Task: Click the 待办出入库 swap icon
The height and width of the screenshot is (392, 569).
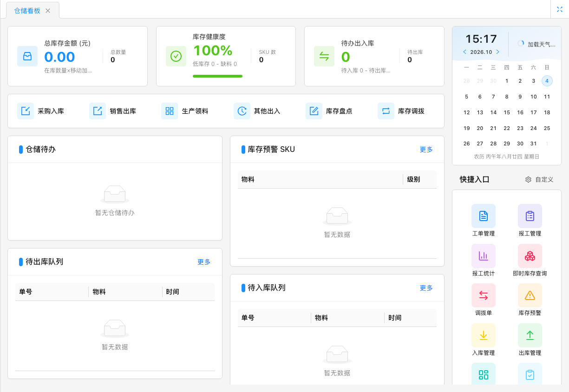Action: pos(324,56)
